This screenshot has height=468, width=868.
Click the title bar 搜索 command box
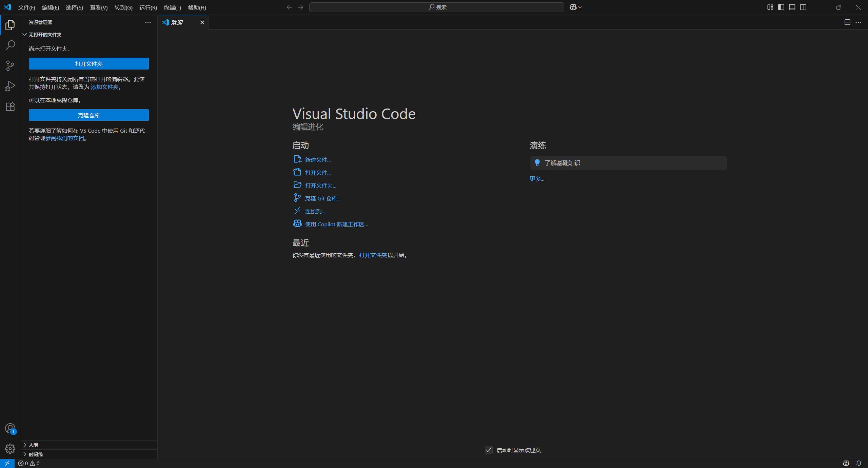437,7
